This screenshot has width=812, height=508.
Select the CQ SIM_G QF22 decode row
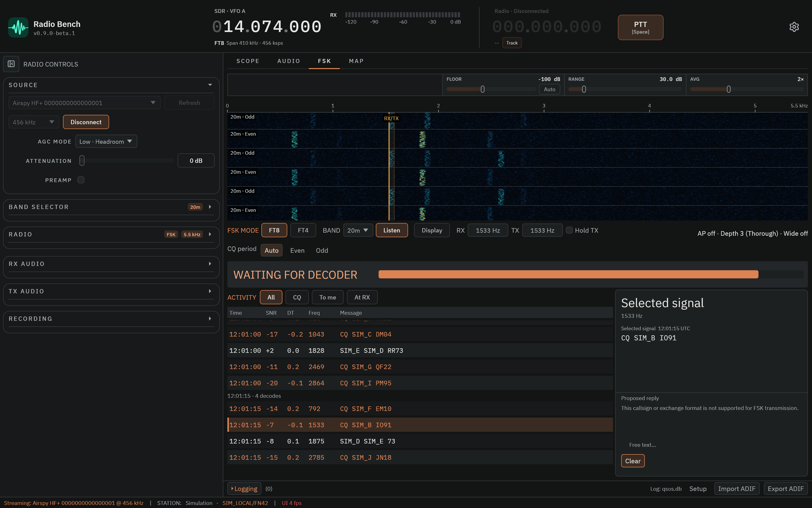pyautogui.click(x=420, y=367)
